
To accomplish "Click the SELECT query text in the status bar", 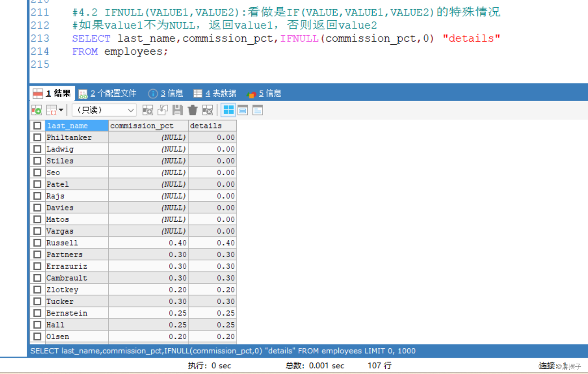I will (x=223, y=351).
